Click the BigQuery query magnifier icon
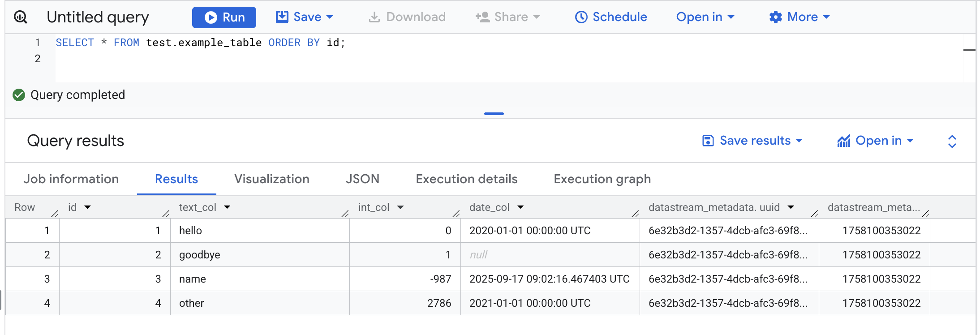The height and width of the screenshot is (335, 980). pos(21,17)
